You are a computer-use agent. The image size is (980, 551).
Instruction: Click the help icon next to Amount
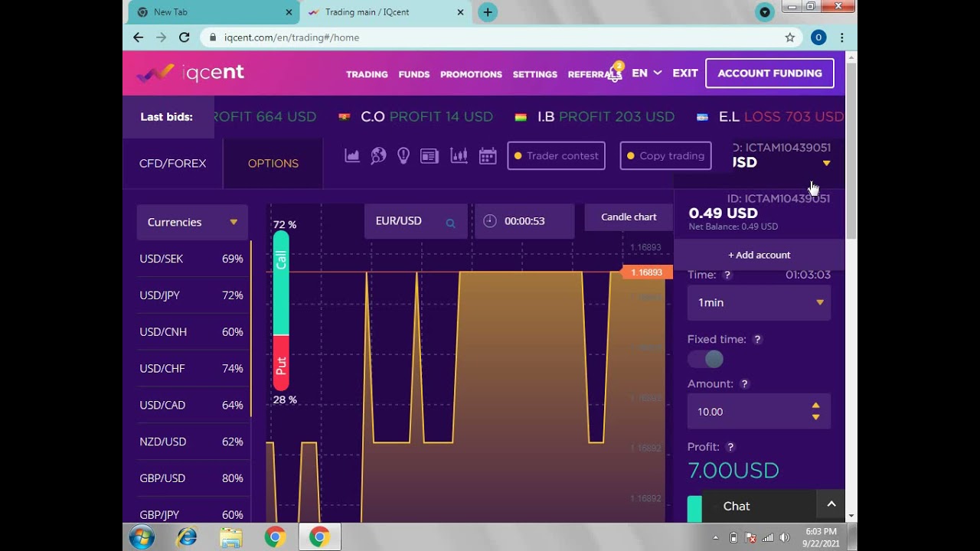point(744,384)
